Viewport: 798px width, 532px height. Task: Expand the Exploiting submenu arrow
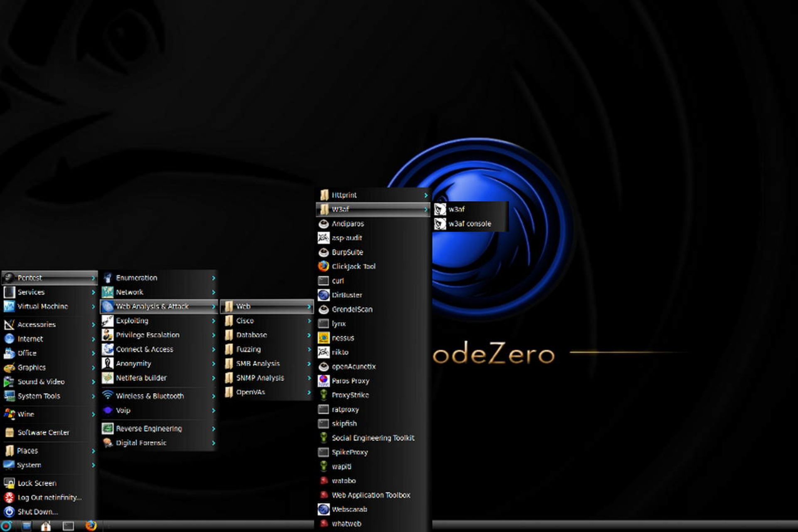(x=214, y=321)
